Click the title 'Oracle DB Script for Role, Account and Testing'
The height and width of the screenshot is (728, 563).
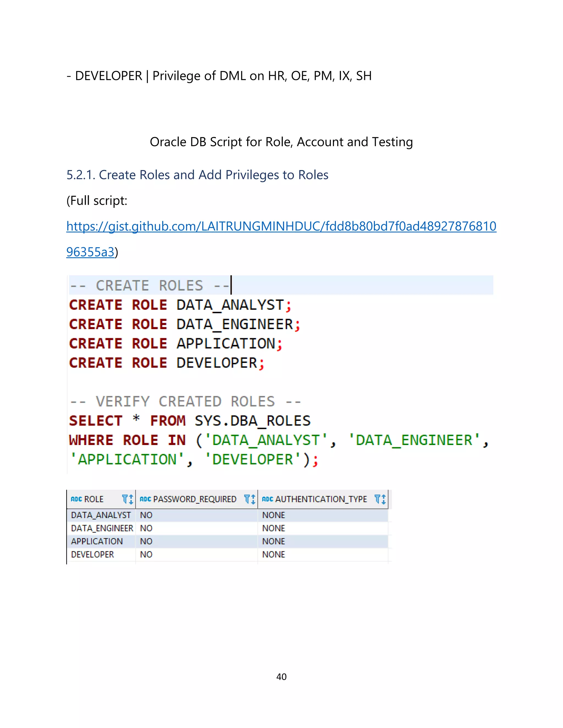pyautogui.click(x=281, y=142)
